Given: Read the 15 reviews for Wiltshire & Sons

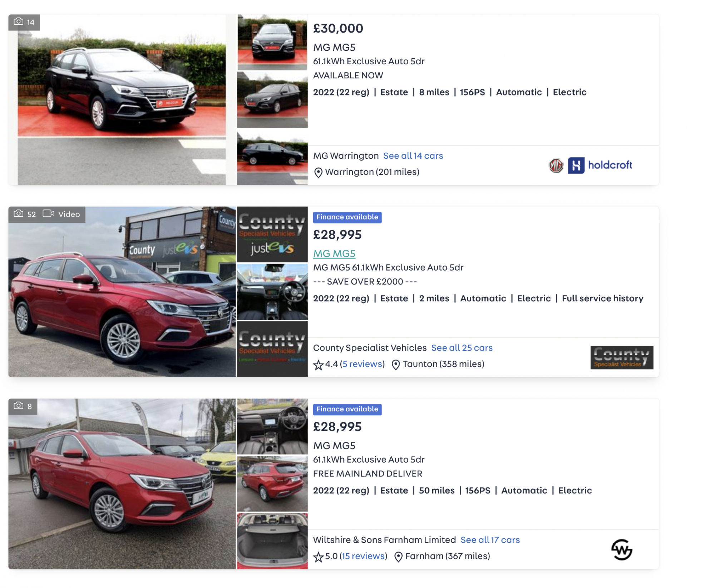Looking at the screenshot, I should point(364,556).
